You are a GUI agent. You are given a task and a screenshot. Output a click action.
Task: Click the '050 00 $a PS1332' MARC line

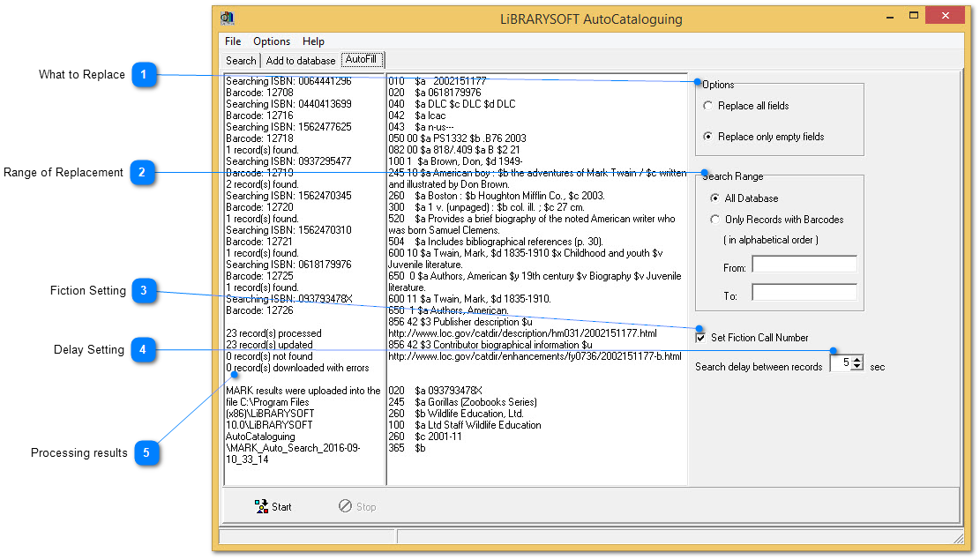click(x=458, y=138)
